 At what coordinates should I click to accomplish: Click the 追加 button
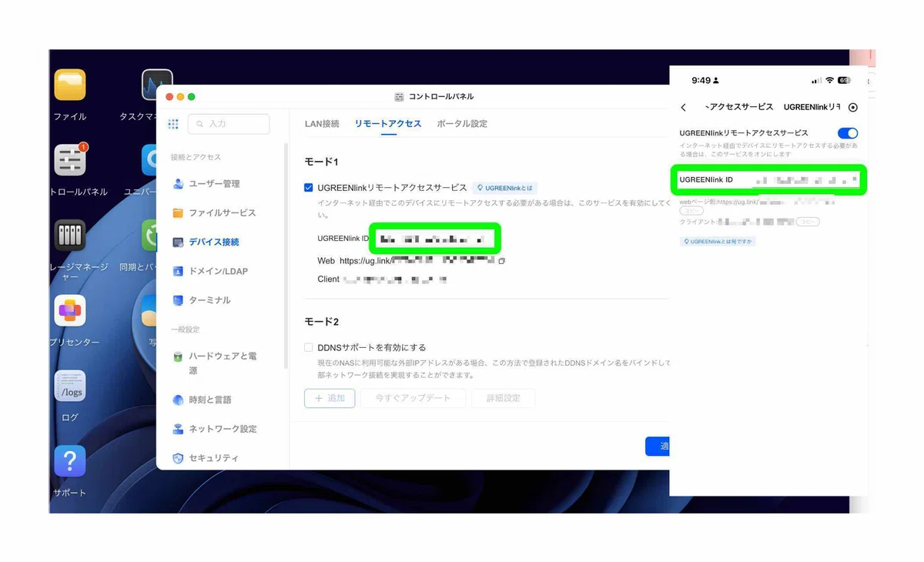coord(330,399)
